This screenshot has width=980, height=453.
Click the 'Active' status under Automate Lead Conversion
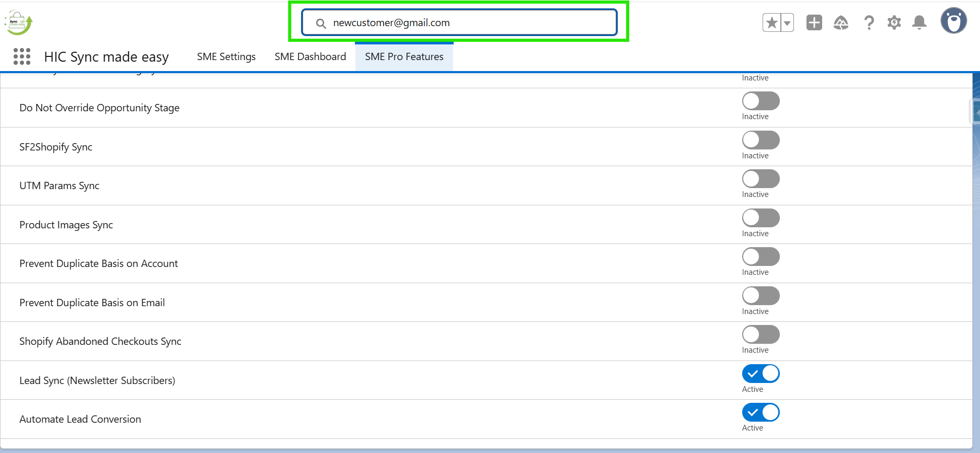click(753, 428)
